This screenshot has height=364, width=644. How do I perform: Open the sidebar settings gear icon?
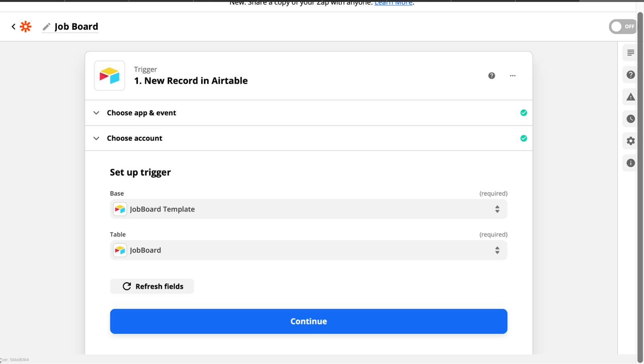pyautogui.click(x=630, y=141)
